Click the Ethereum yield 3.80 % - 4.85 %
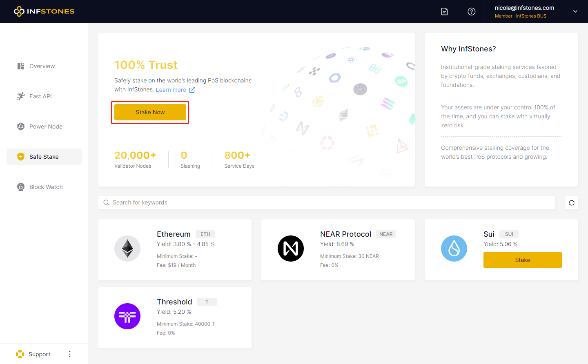 pos(186,244)
